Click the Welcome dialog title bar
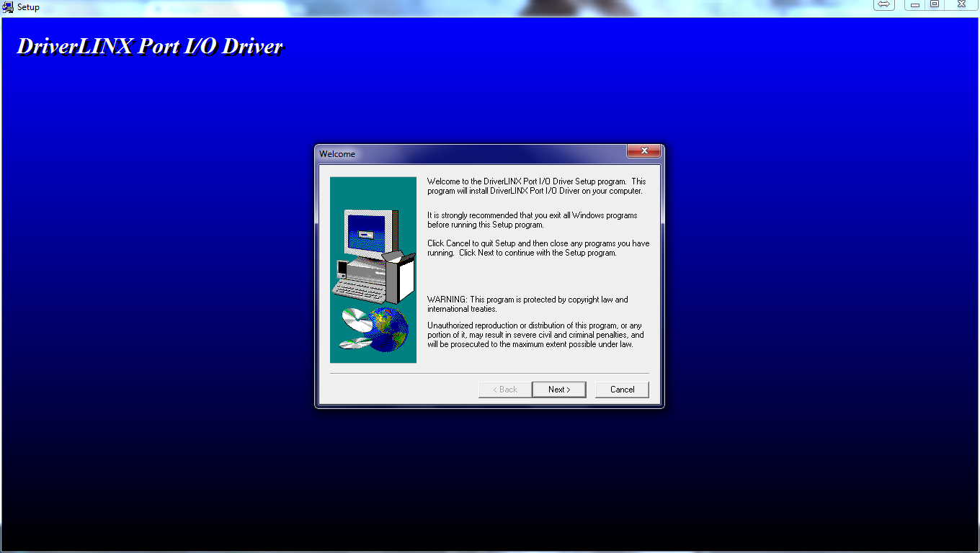Image resolution: width=980 pixels, height=553 pixels. 468,153
